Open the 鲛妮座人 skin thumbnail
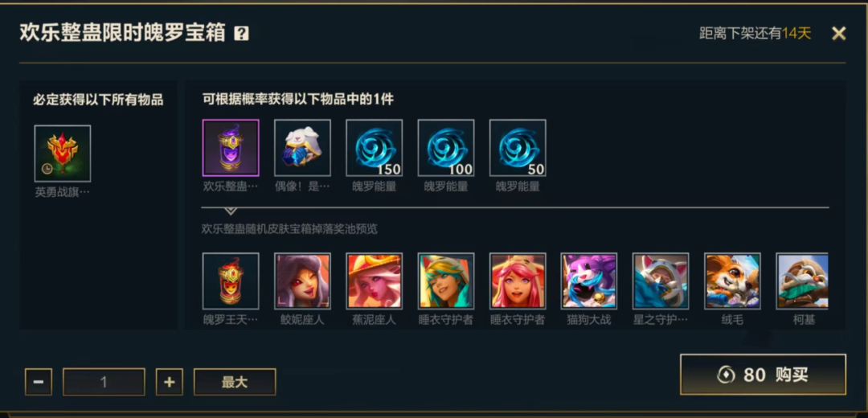868x418 pixels. (302, 281)
